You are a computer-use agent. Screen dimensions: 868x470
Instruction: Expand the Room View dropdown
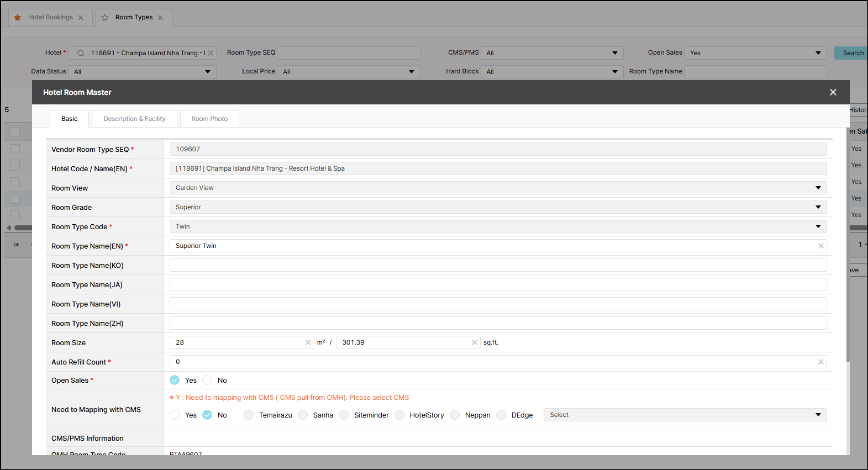pyautogui.click(x=818, y=188)
